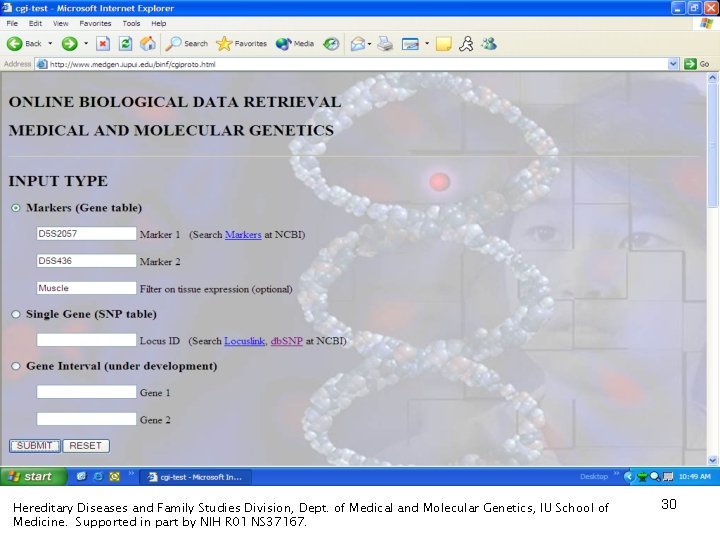The height and width of the screenshot is (540, 720).
Task: Click the Edit page toolbar icon
Action: coord(410,44)
